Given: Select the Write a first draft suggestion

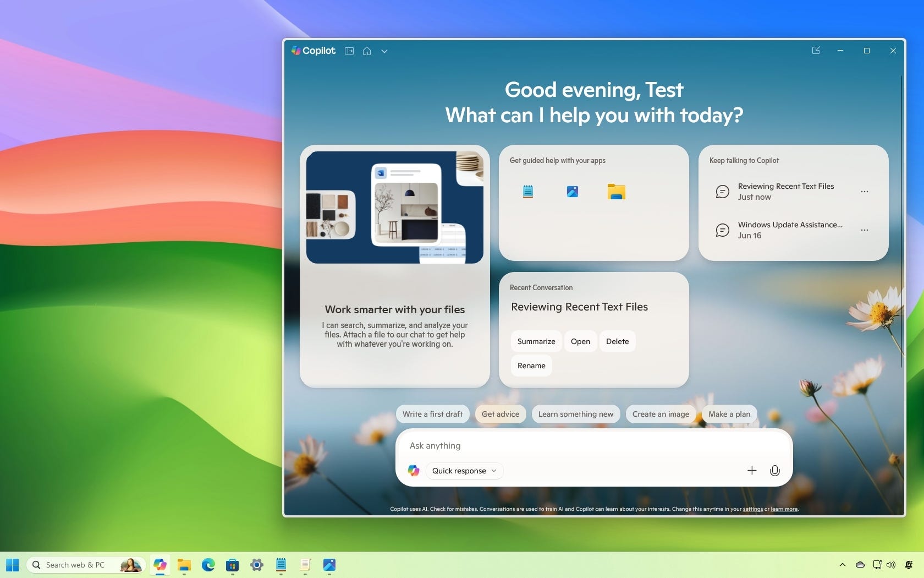Looking at the screenshot, I should (432, 414).
